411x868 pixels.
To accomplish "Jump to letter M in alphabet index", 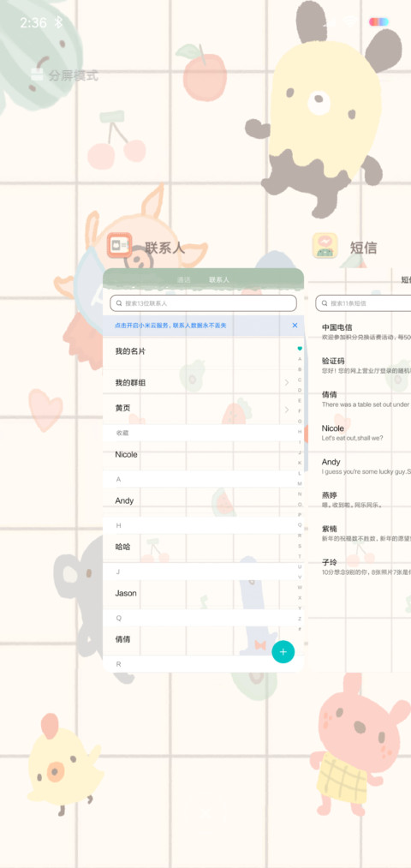I will click(x=300, y=483).
